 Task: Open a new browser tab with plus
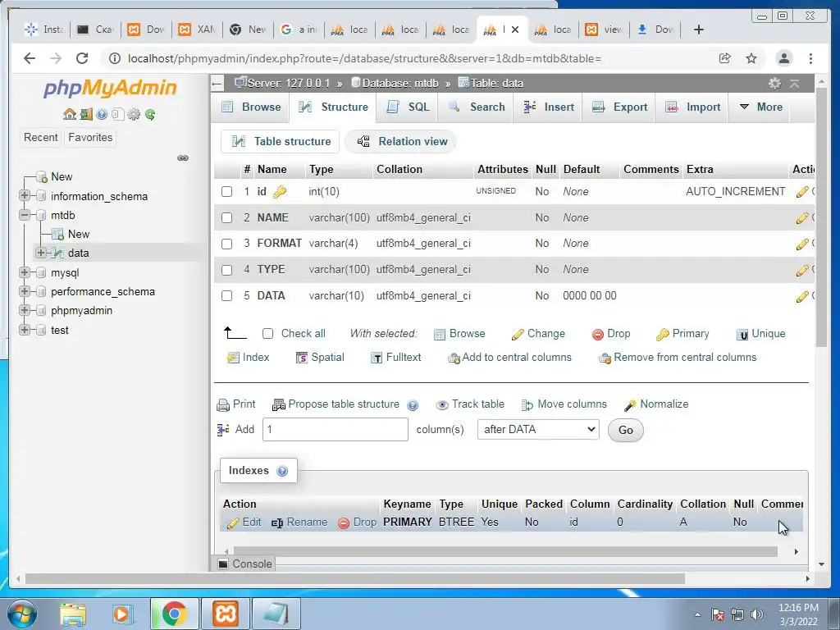699,30
